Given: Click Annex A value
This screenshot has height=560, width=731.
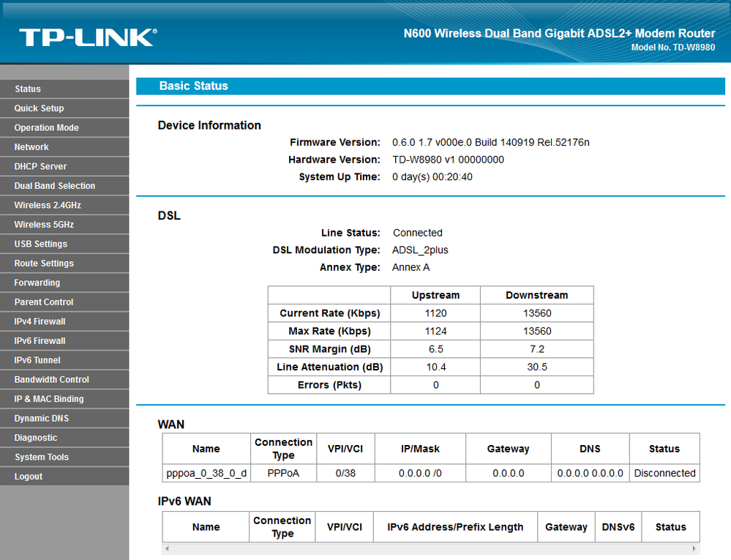Looking at the screenshot, I should pyautogui.click(x=411, y=267).
